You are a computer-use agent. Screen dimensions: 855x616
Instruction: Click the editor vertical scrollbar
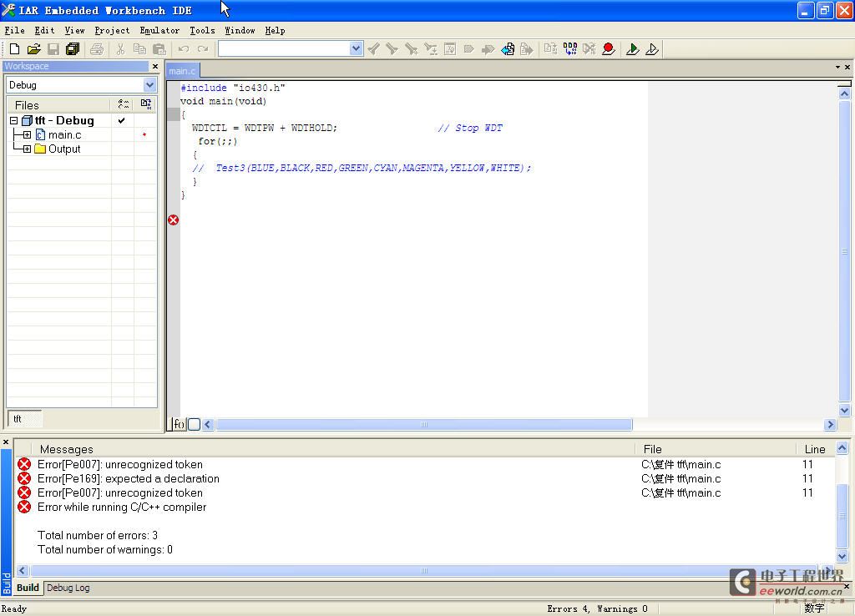[845, 252]
